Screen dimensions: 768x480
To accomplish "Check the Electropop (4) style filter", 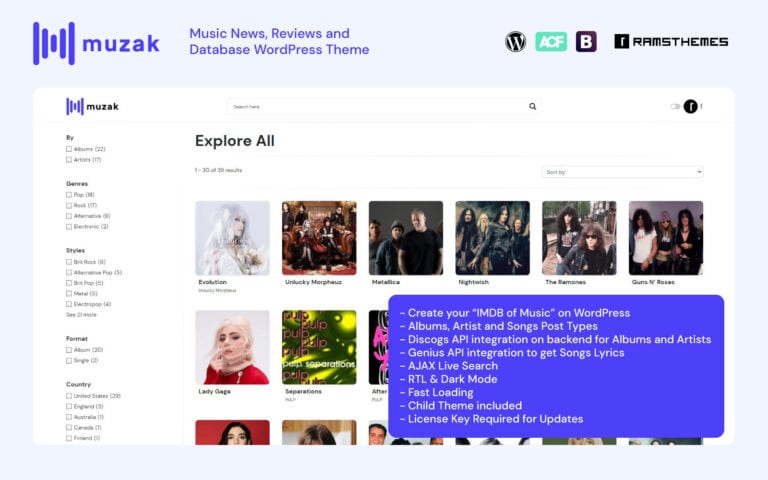I will pyautogui.click(x=69, y=304).
